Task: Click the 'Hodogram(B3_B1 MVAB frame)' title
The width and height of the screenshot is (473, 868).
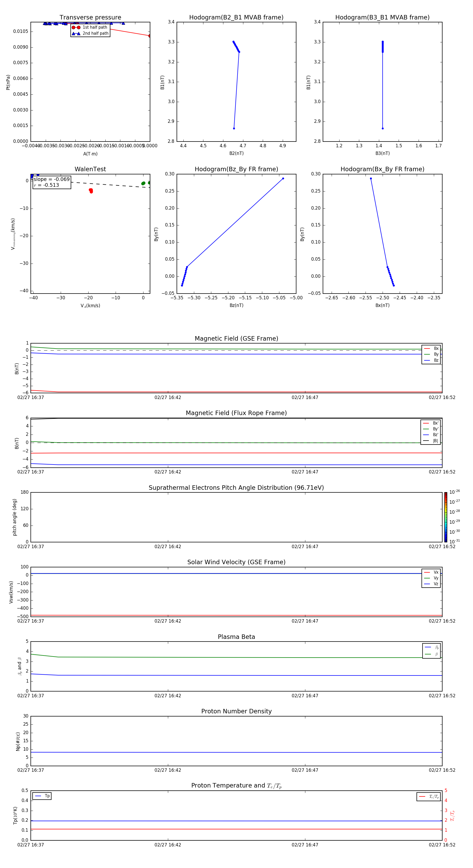Action: pyautogui.click(x=382, y=18)
